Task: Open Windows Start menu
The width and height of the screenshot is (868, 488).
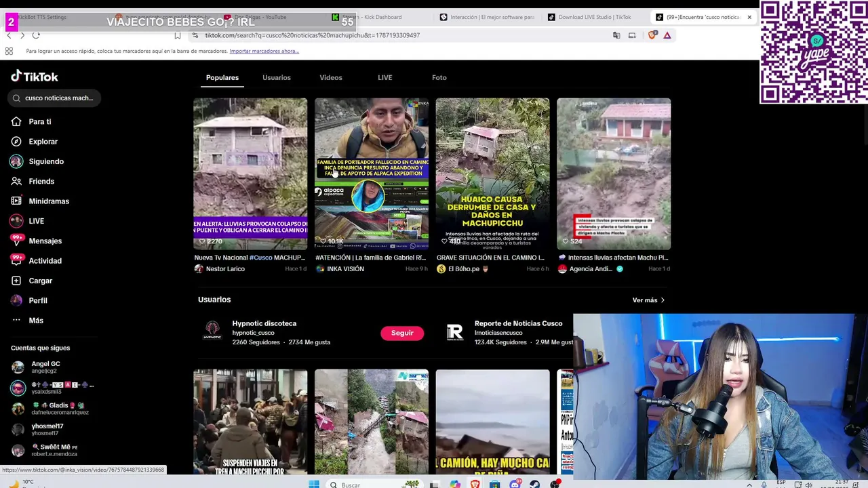Action: (x=314, y=484)
